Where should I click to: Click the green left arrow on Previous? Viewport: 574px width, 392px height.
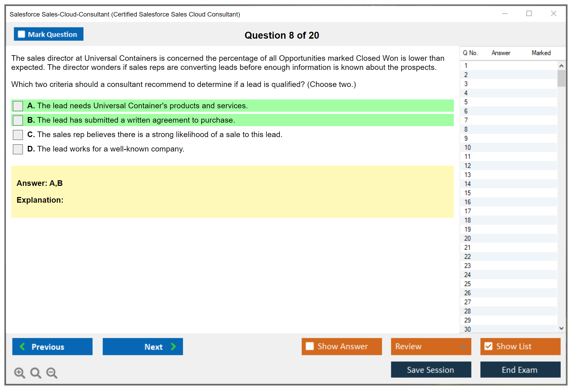pos(22,347)
